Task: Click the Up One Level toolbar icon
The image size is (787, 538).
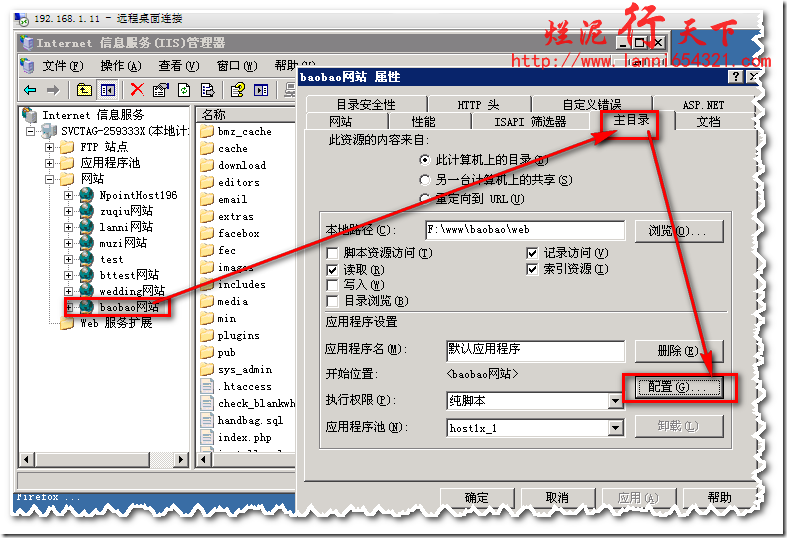Action: (84, 90)
